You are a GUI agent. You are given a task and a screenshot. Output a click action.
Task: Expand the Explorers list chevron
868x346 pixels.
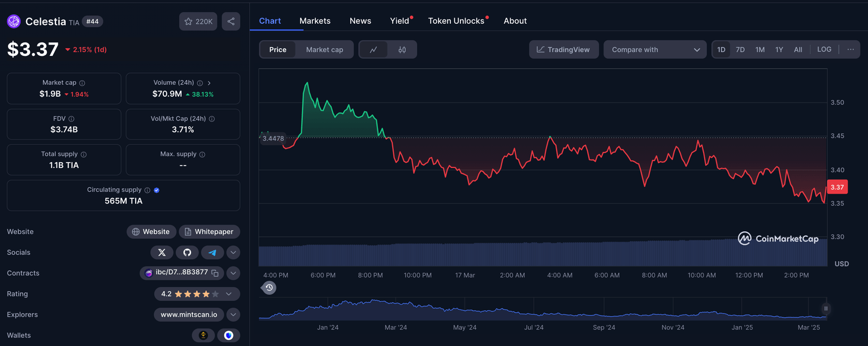tap(233, 314)
